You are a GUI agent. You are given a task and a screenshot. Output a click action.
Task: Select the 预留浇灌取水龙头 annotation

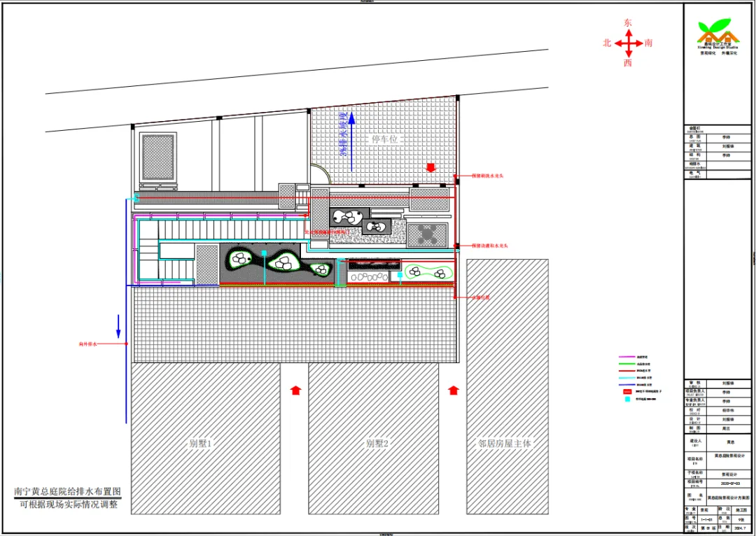coord(489,246)
